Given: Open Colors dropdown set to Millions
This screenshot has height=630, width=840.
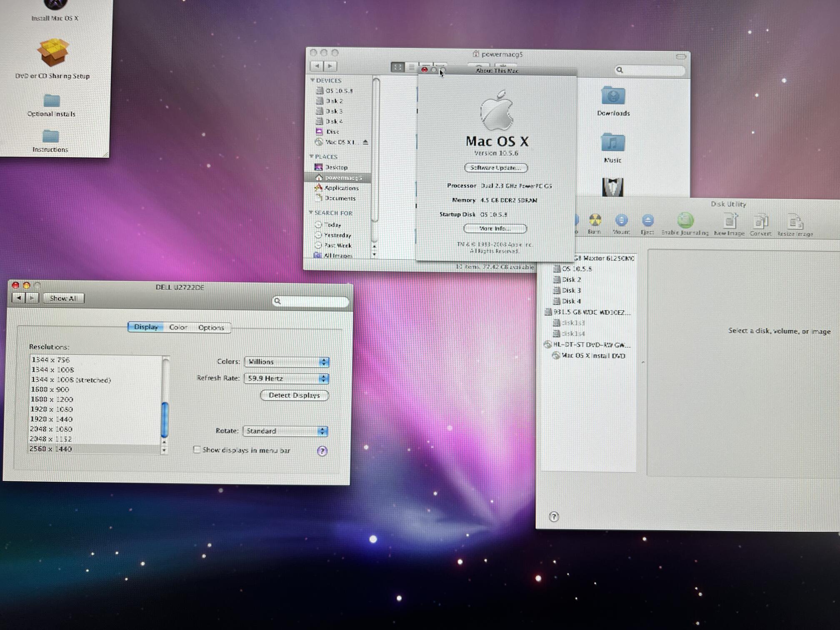Looking at the screenshot, I should 287,362.
